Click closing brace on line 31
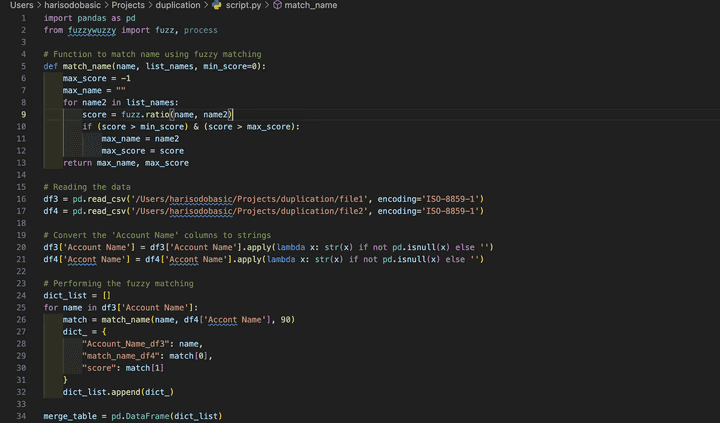 tap(65, 380)
